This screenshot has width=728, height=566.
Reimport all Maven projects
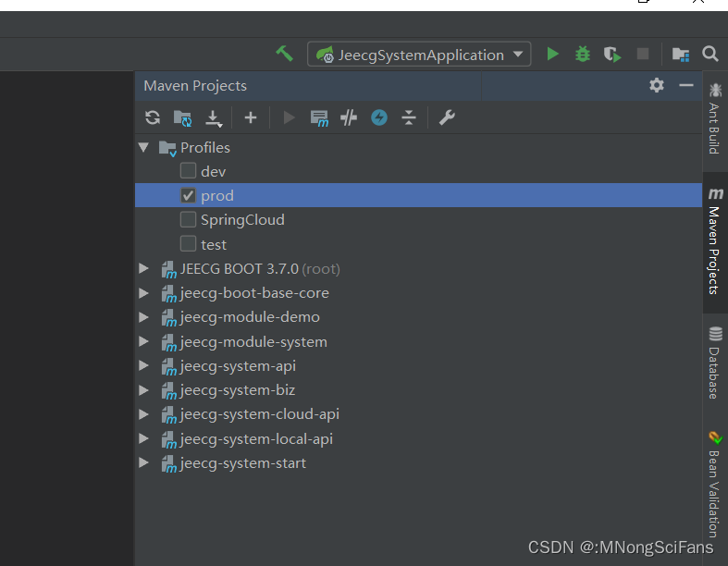(153, 117)
